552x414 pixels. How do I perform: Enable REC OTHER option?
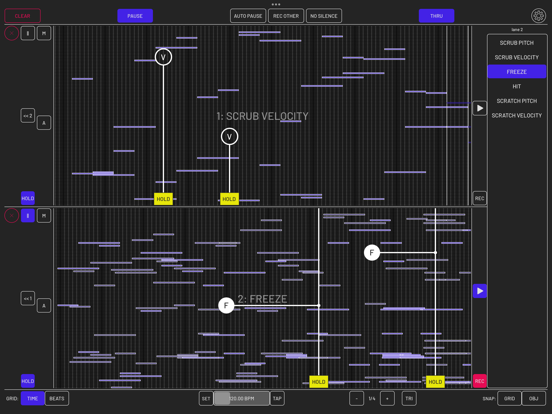[x=286, y=16]
